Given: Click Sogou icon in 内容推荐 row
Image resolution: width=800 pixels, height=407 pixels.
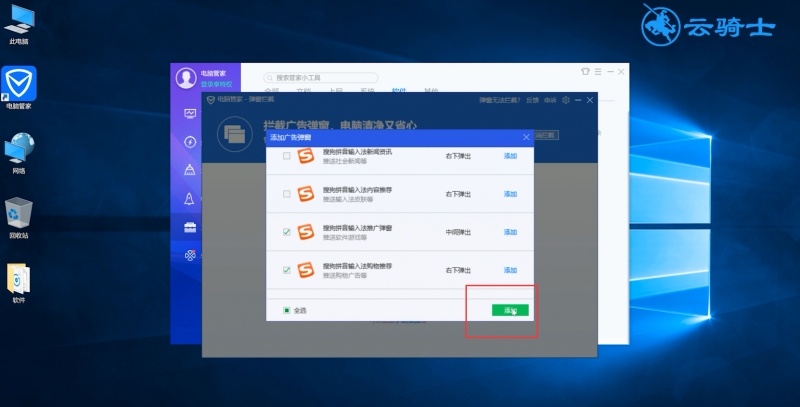Looking at the screenshot, I should [x=306, y=194].
